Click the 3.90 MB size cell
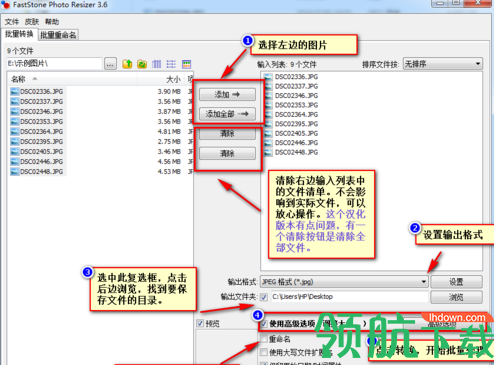This screenshot has height=365, width=494. click(x=169, y=91)
